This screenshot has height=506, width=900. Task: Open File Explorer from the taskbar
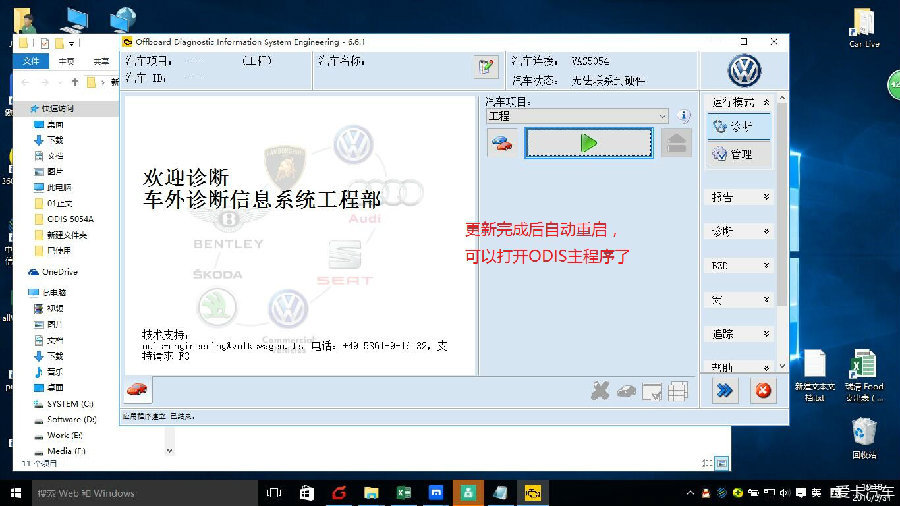pyautogui.click(x=371, y=493)
